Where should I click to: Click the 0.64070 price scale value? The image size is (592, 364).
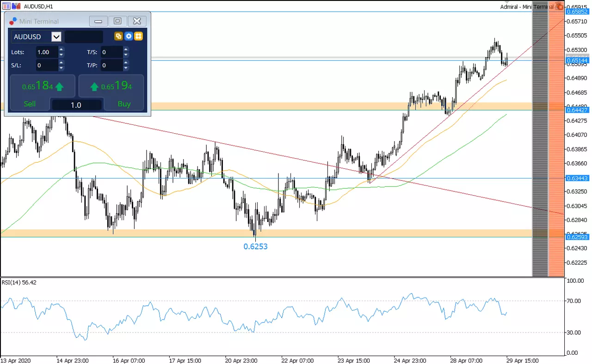point(577,135)
